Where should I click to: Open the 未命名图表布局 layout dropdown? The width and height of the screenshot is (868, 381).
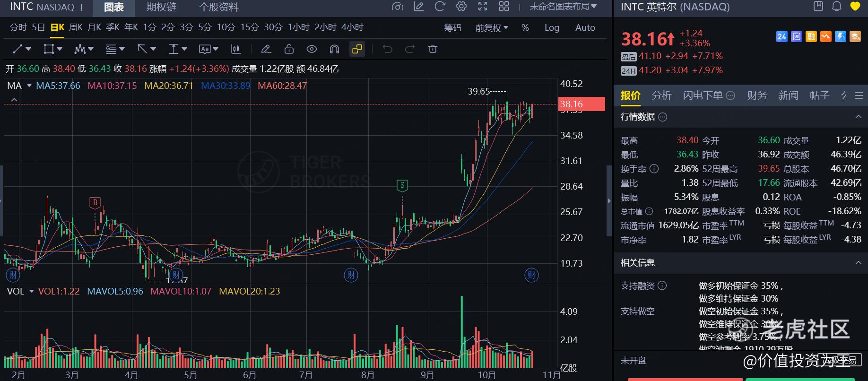click(563, 7)
